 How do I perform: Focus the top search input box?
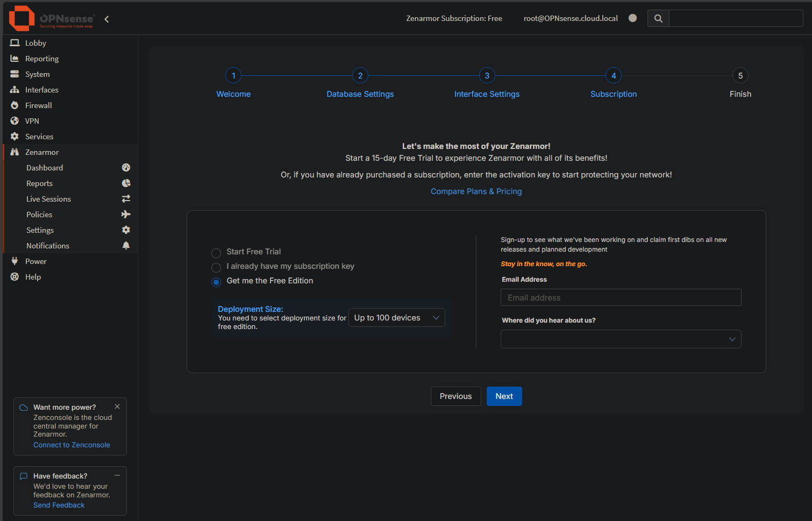tap(736, 18)
